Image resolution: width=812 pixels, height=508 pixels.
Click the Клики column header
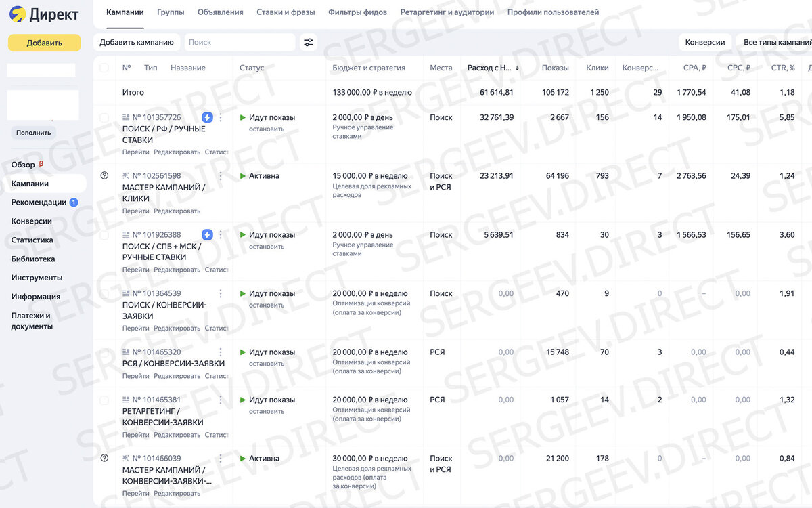(x=597, y=68)
